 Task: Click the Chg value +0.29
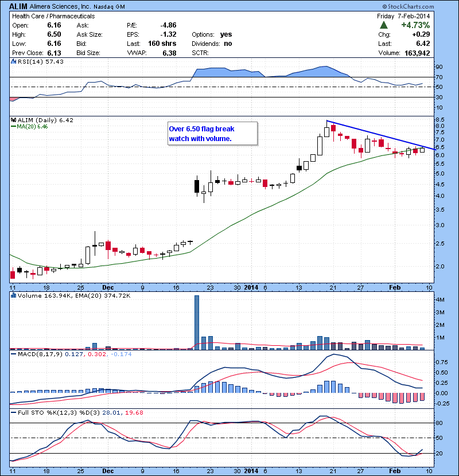421,34
